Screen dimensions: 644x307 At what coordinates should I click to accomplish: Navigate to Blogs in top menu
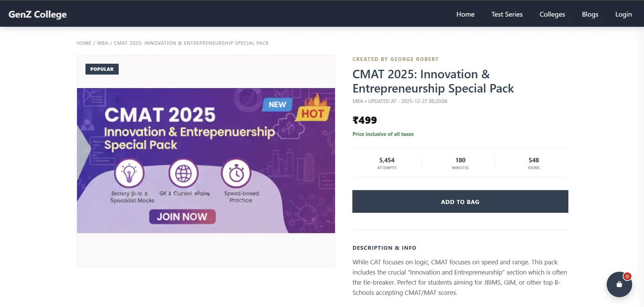590,14
